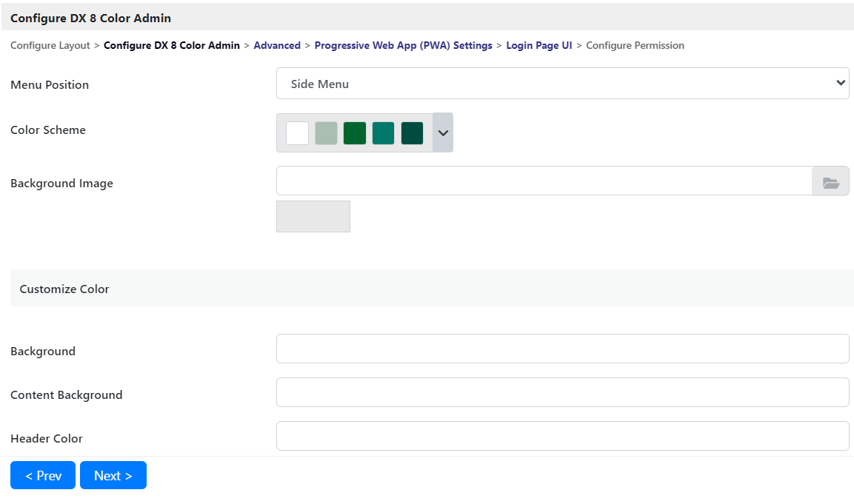Select Configure Permission breadcrumb step
The image size is (854, 504).
[x=635, y=46]
